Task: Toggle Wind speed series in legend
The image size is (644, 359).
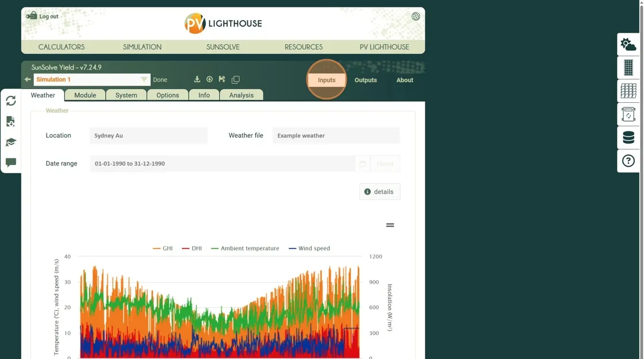Action: [x=309, y=249]
